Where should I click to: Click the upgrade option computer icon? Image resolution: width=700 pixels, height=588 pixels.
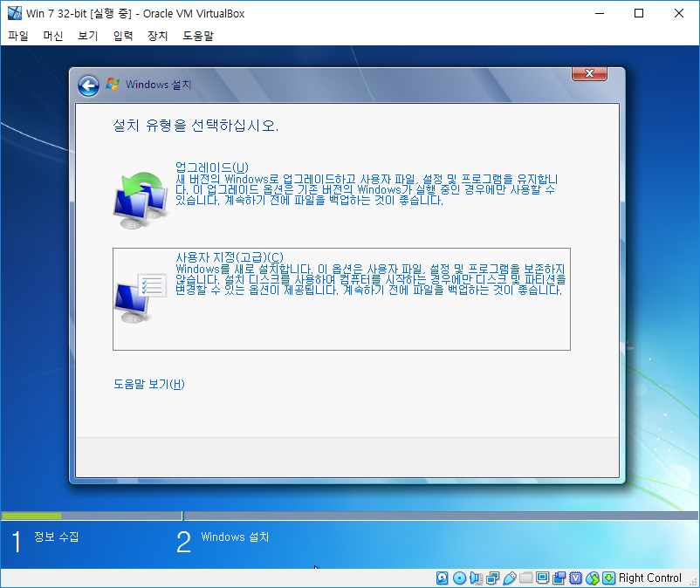click(x=141, y=200)
